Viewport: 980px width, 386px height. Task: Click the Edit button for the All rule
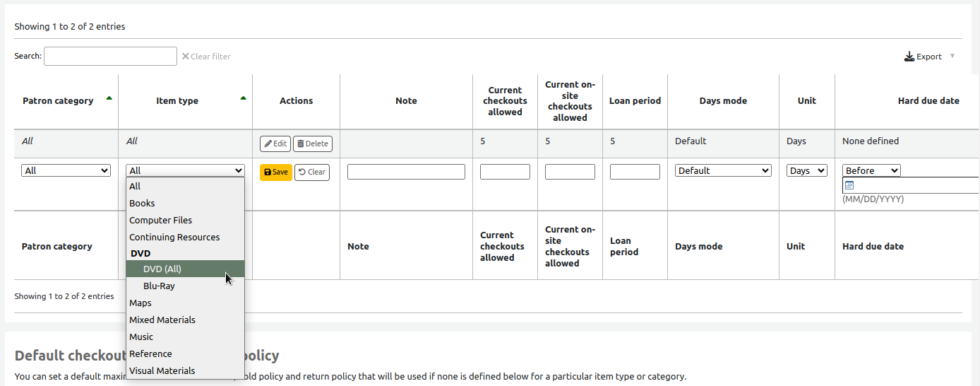pyautogui.click(x=275, y=144)
